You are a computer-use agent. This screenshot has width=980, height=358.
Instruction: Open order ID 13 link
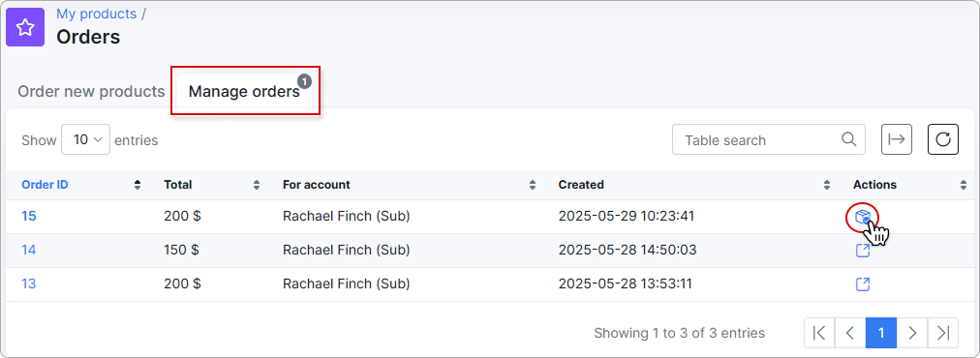(x=29, y=283)
